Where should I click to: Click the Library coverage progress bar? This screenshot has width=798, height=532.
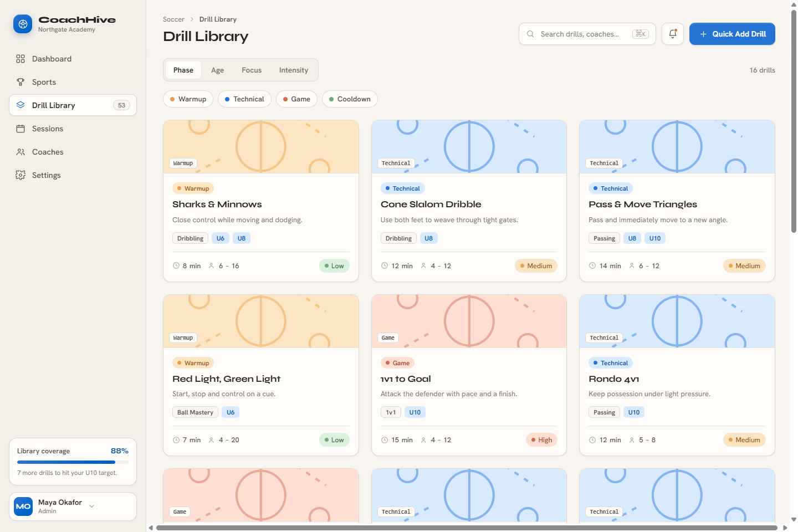73,462
